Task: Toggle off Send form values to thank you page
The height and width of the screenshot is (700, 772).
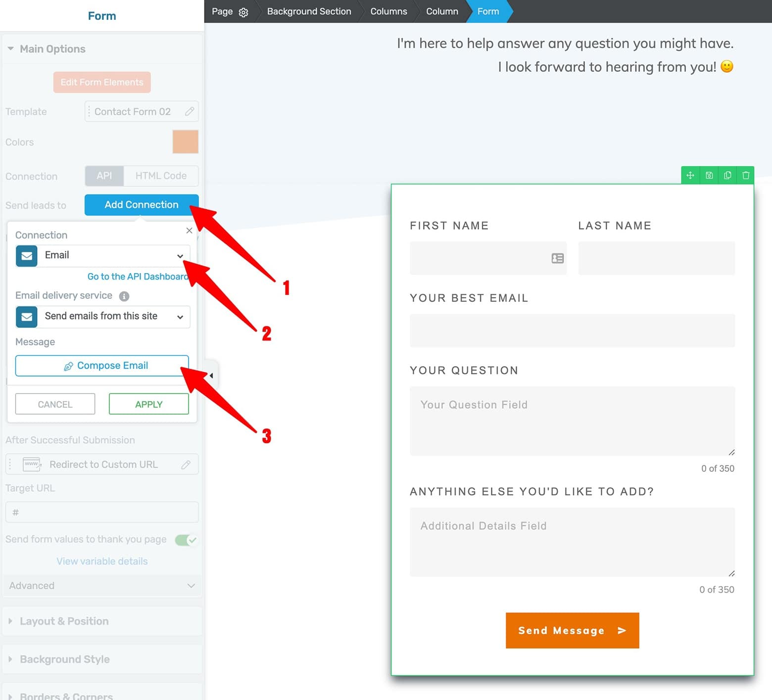Action: (186, 539)
